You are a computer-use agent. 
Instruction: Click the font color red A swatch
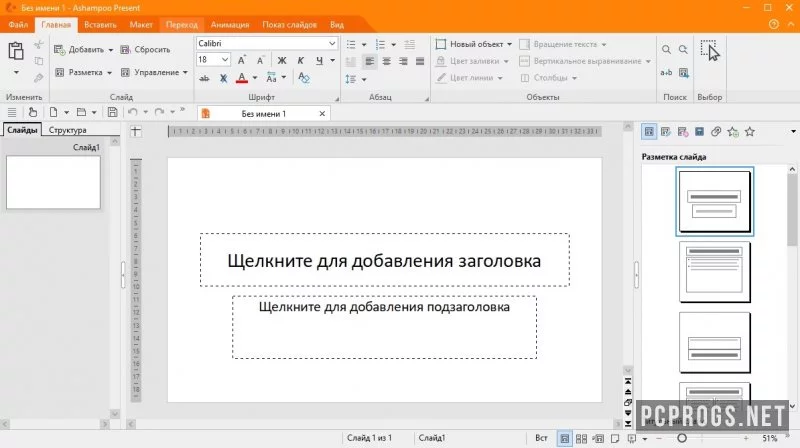point(242,78)
